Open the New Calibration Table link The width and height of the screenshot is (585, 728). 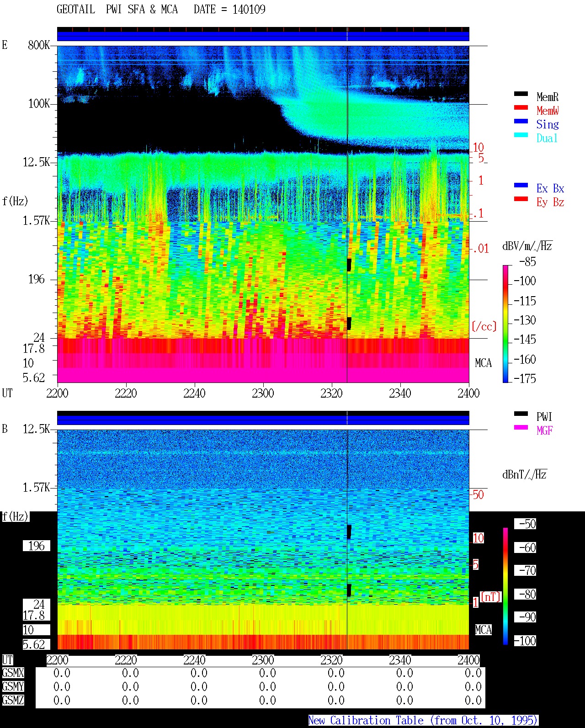tap(423, 721)
